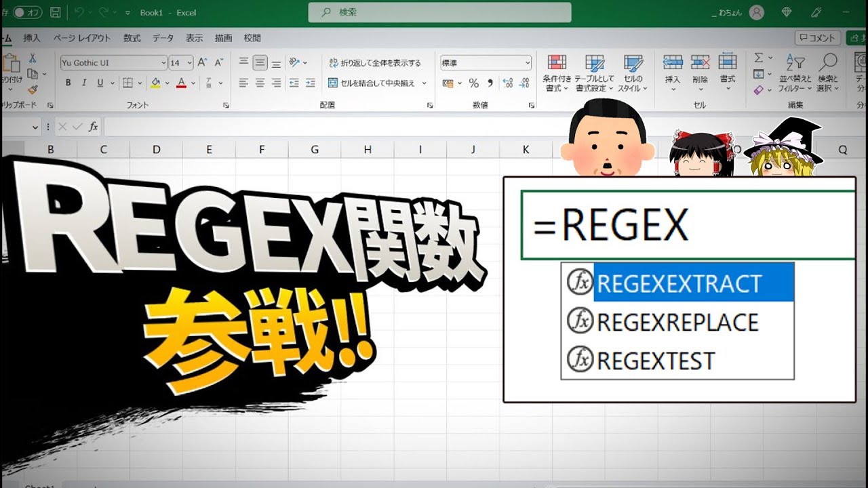Click the 検索 search box
868x488 pixels.
point(439,12)
